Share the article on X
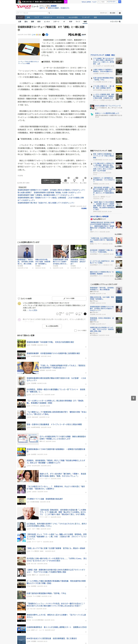This screenshot has width=138, height=644. 43,35
